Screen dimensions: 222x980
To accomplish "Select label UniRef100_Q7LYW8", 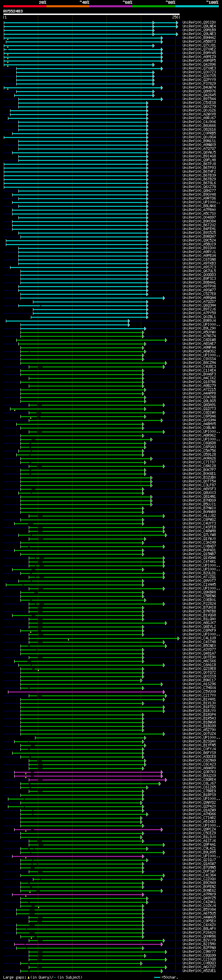I will point(199,535).
